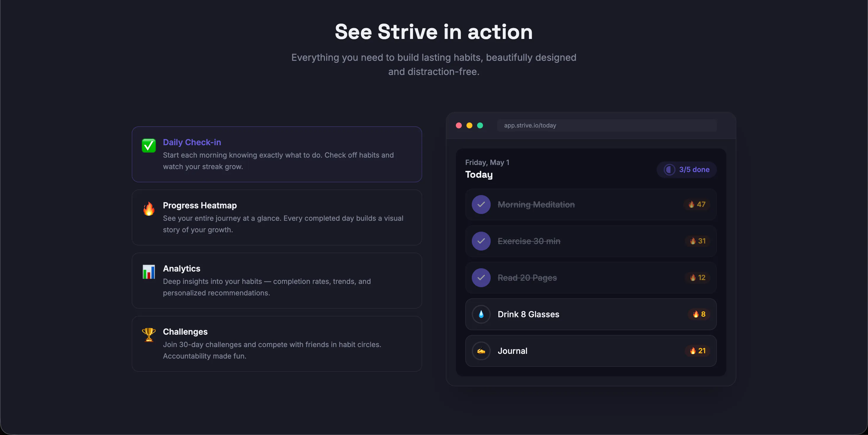
Task: Click the See Strive in action heading
Action: [434, 32]
